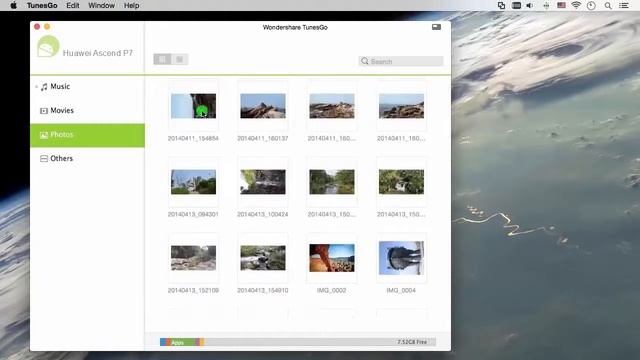Open the Help menu
This screenshot has width=640, height=360.
(x=131, y=5)
